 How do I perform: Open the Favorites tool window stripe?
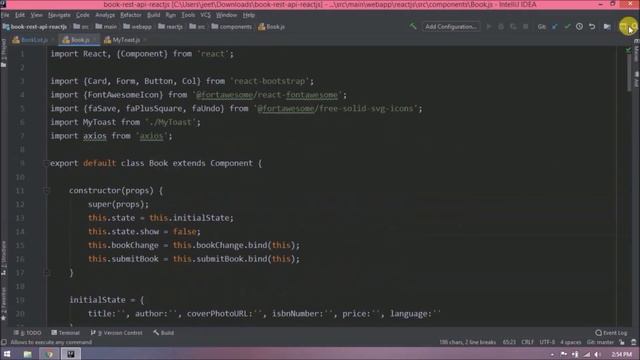point(4,304)
